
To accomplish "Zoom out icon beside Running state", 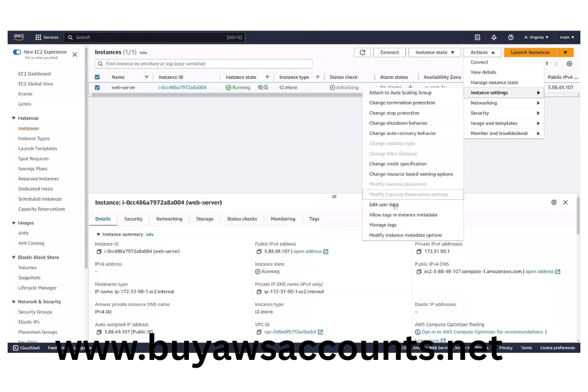I will pos(266,88).
